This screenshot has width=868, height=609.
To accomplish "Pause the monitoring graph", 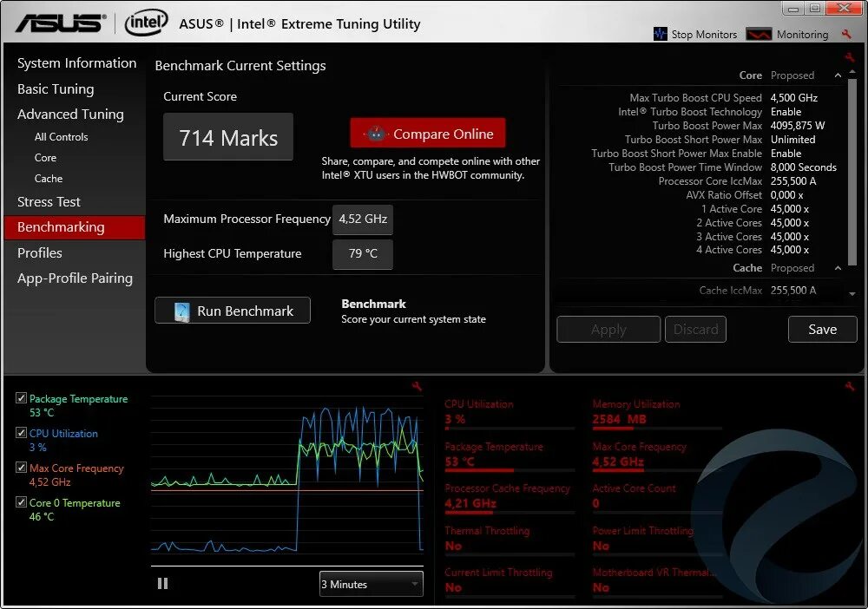I will [x=163, y=584].
